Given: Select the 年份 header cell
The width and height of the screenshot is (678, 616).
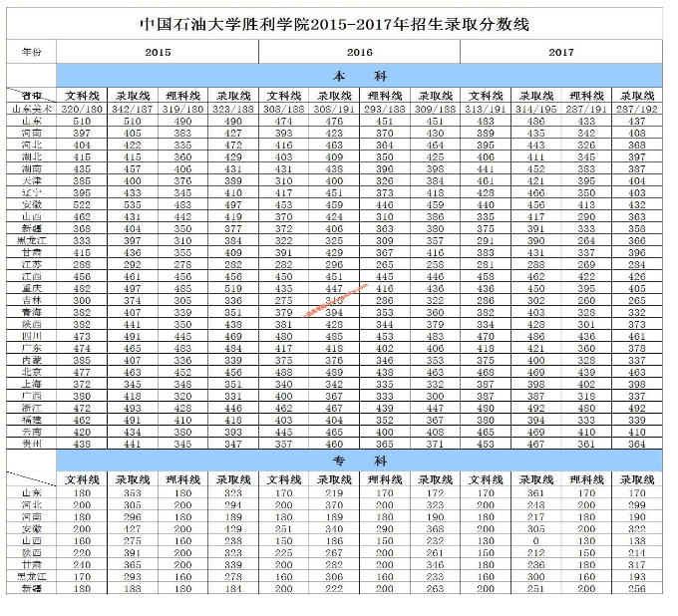Looking at the screenshot, I should 31,52.
